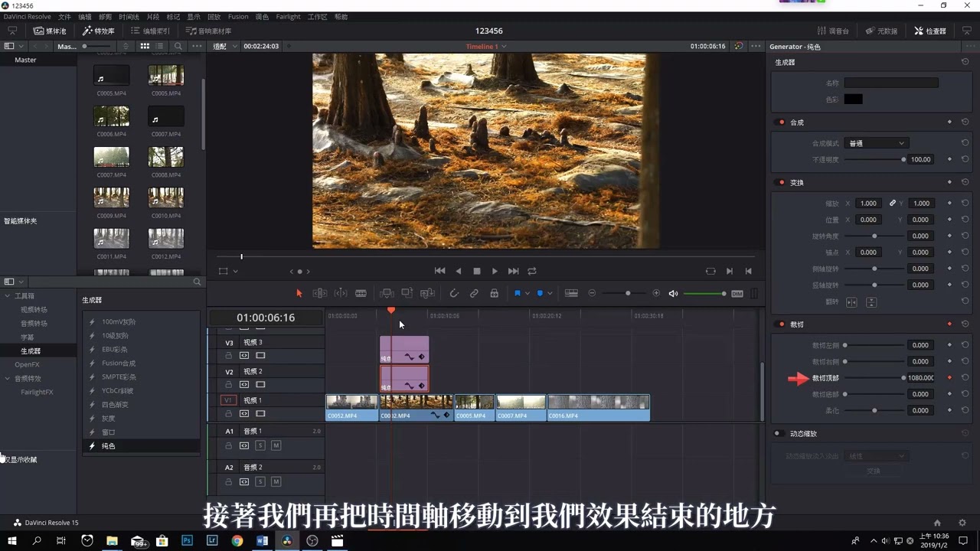Solo audio track A1
This screenshot has height=551, width=980.
[x=260, y=445]
